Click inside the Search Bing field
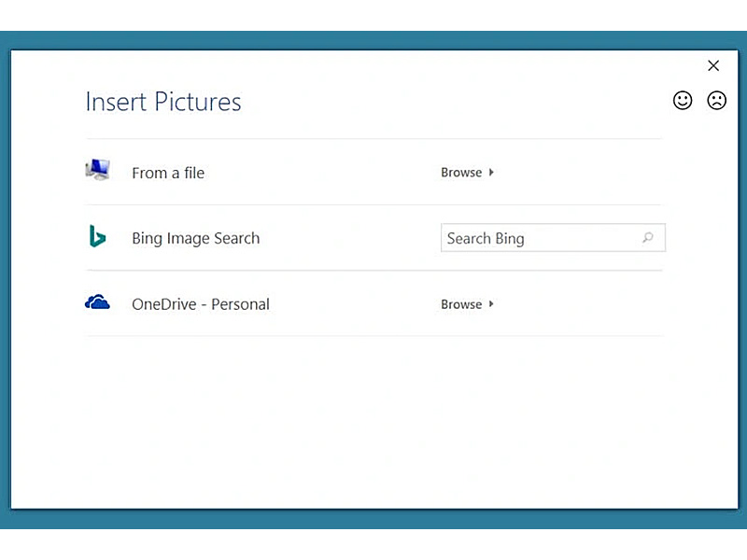Viewport: 747px width, 560px height. click(x=553, y=238)
